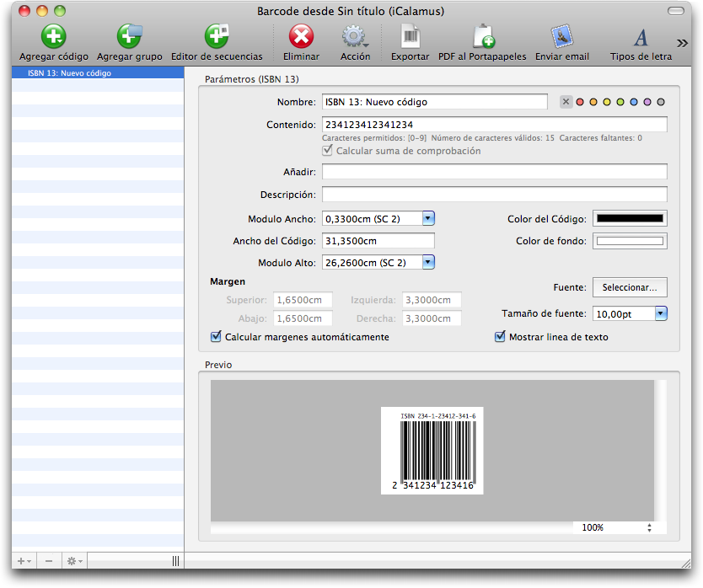703x588 pixels.
Task: Click the Seleccionar... font button
Action: (x=630, y=287)
